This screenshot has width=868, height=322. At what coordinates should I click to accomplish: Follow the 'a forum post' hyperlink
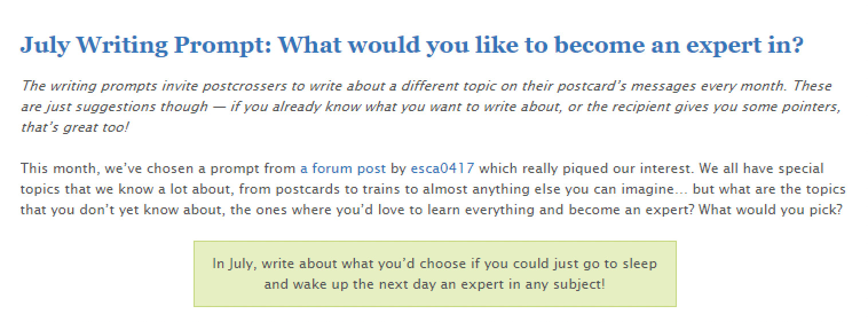point(342,168)
